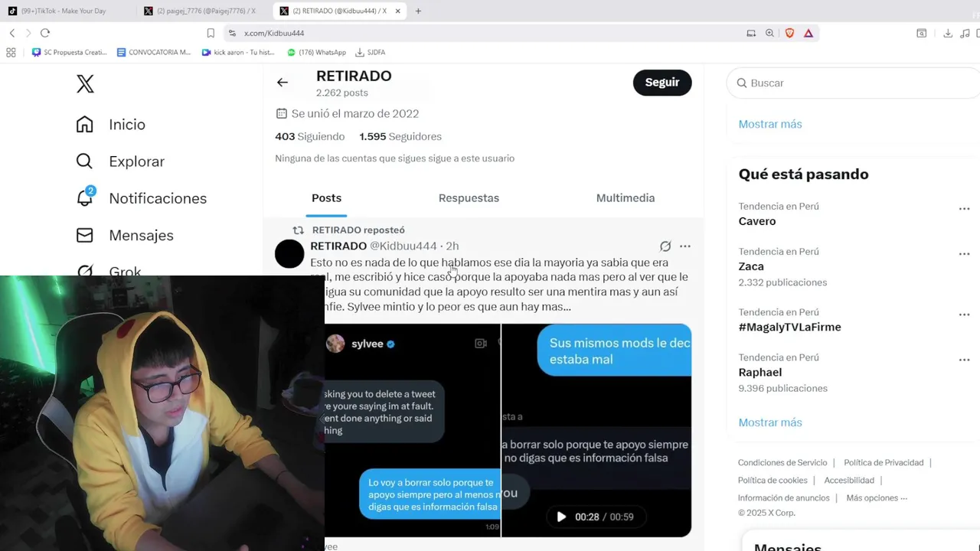Switch to the Multimedia tab
This screenshot has height=551, width=980.
click(x=626, y=197)
